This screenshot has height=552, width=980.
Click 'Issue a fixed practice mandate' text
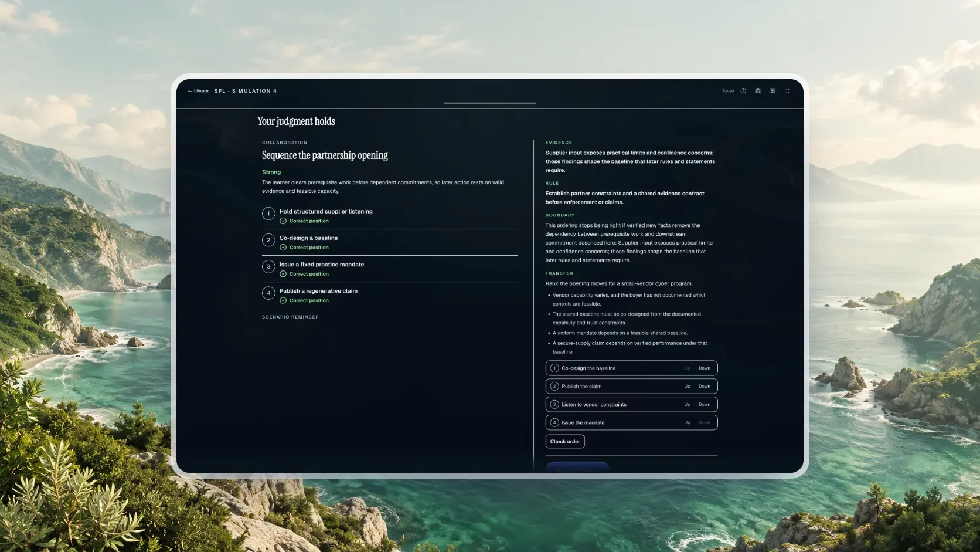[322, 265]
